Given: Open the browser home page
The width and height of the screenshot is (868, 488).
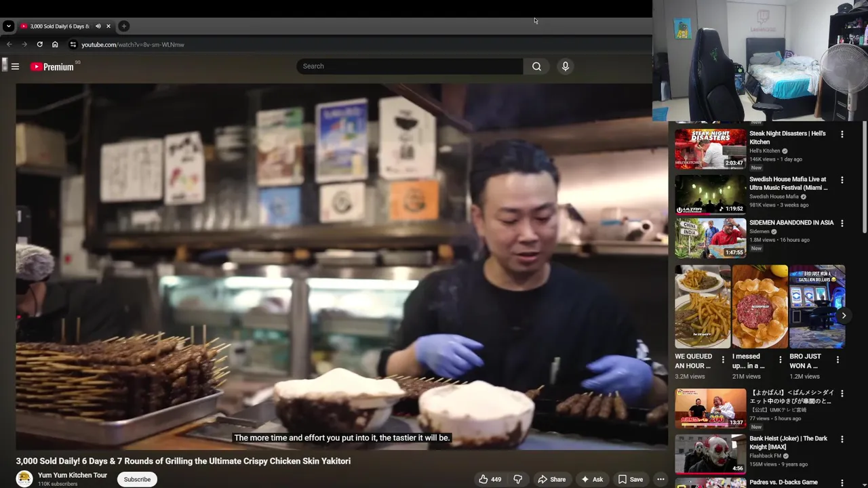Looking at the screenshot, I should tap(55, 45).
